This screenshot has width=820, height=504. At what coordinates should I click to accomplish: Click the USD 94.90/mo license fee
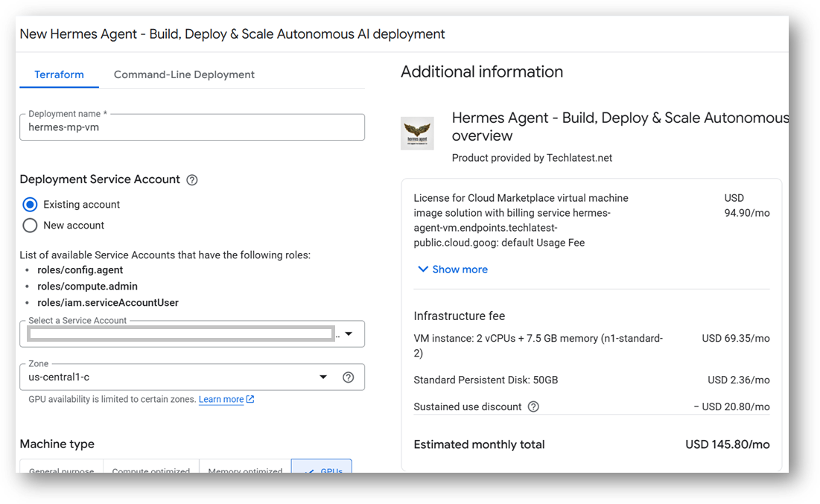(x=747, y=205)
